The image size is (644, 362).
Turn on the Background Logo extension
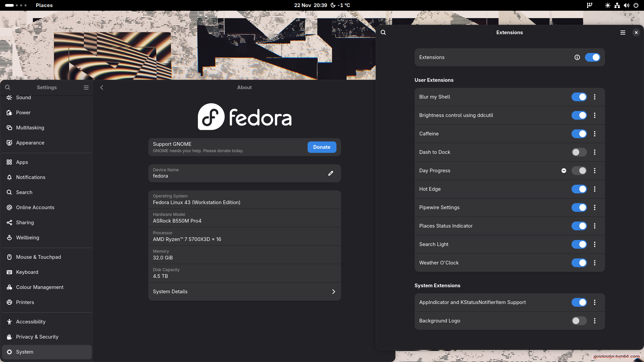point(579,321)
